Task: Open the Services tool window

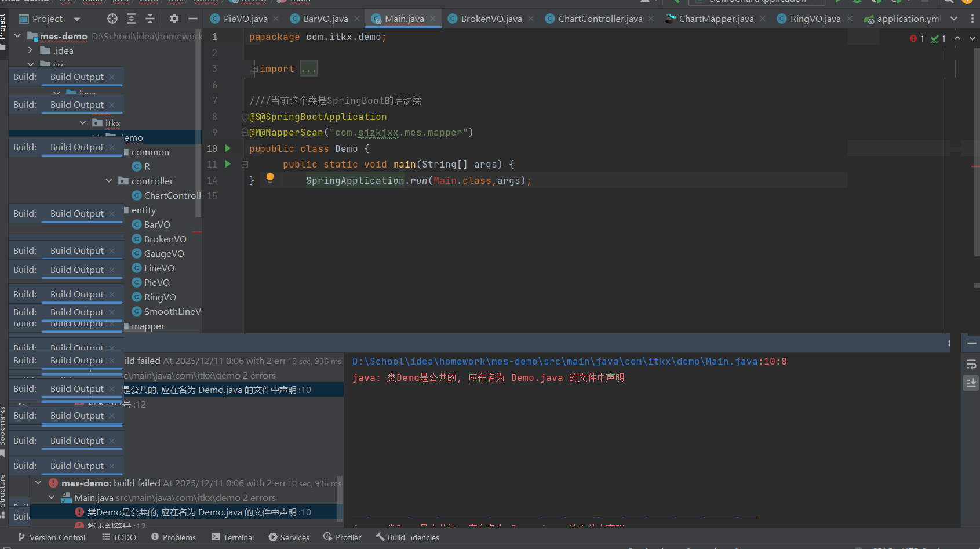Action: (289, 537)
